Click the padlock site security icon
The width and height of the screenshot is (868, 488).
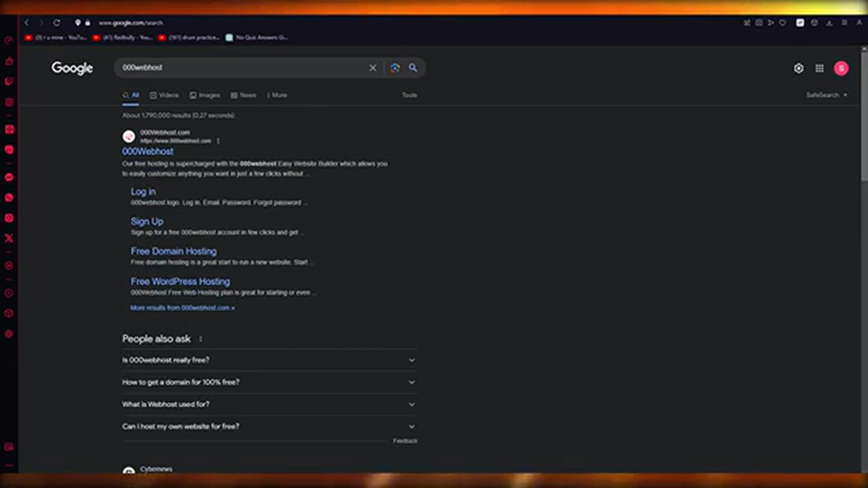pyautogui.click(x=88, y=23)
